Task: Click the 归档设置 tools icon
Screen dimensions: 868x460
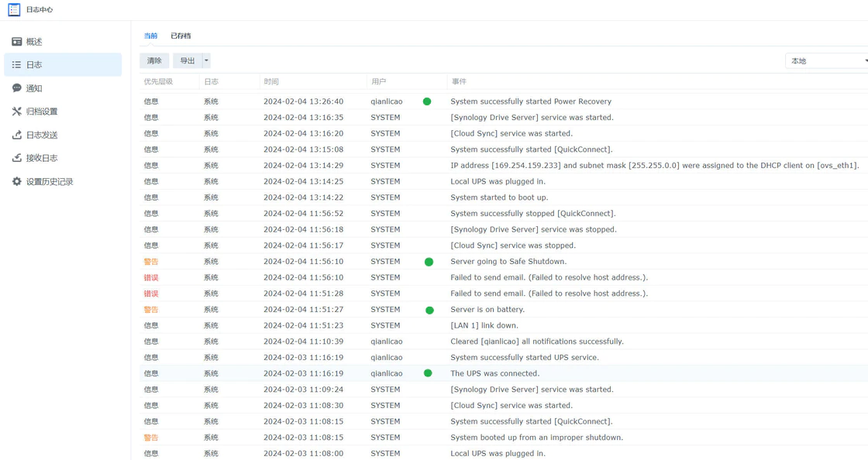Action: 16,112
